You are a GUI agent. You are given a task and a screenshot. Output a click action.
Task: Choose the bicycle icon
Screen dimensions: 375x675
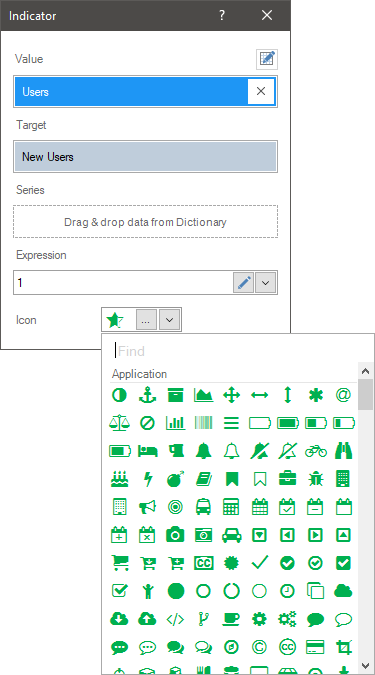pos(316,451)
